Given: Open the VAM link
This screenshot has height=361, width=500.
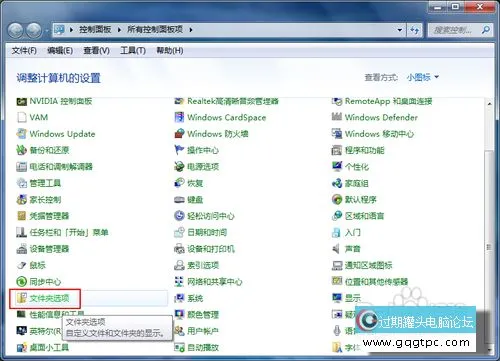Looking at the screenshot, I should [39, 117].
